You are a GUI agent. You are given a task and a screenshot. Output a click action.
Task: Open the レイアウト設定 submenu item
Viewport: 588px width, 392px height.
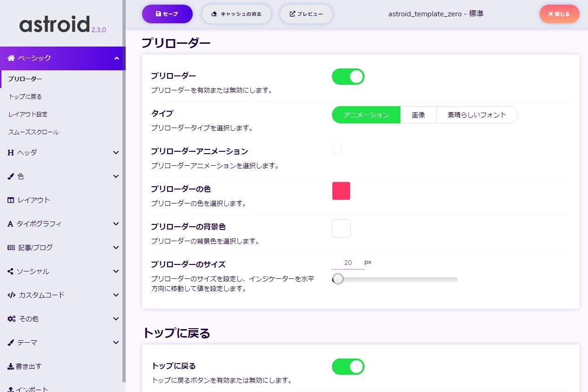(28, 115)
